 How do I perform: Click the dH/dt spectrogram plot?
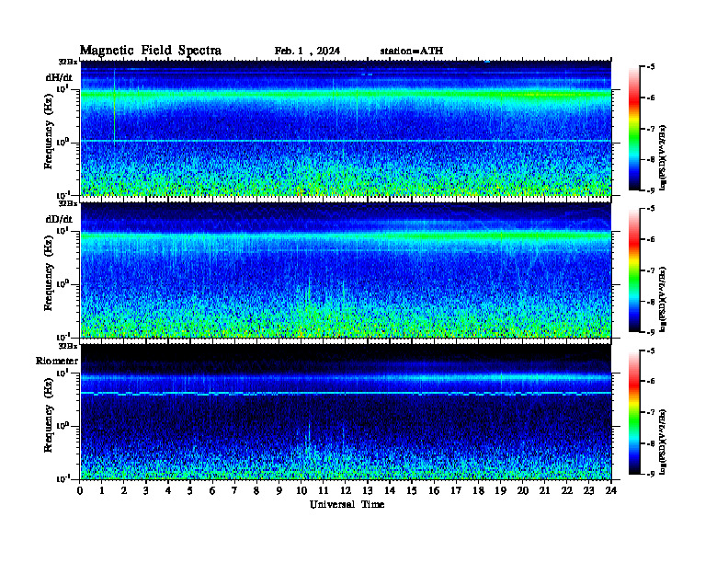(346, 128)
